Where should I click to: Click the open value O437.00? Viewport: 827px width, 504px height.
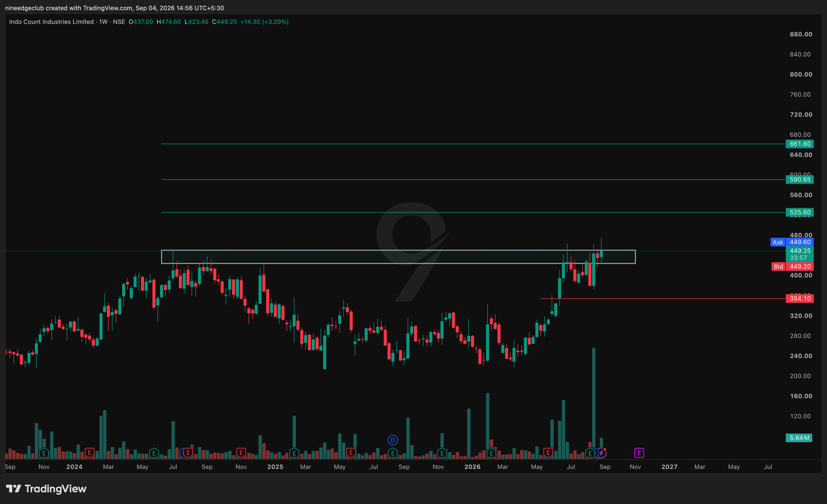point(141,22)
